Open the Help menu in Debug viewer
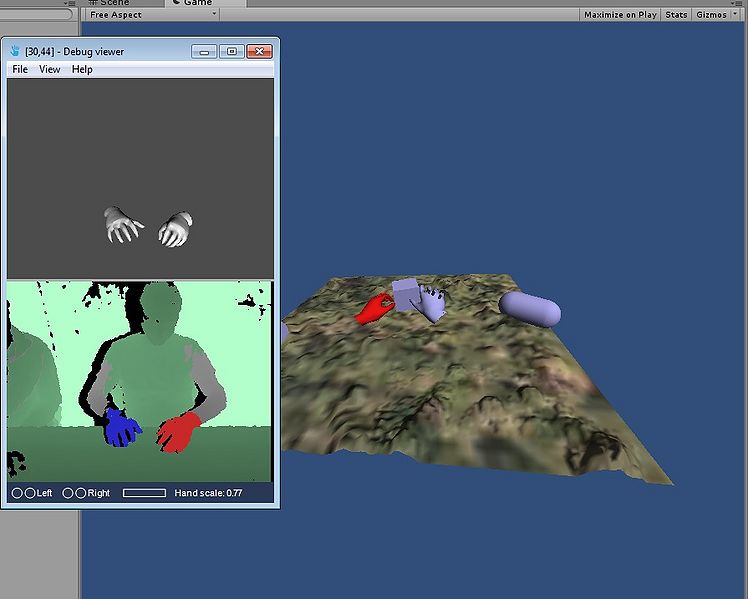Image resolution: width=748 pixels, height=599 pixels. pos(82,69)
